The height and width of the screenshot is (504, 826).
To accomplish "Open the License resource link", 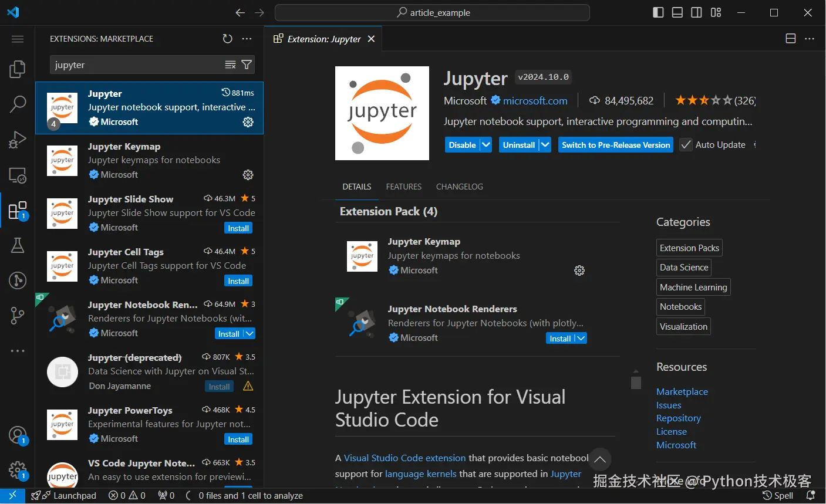I will (672, 432).
